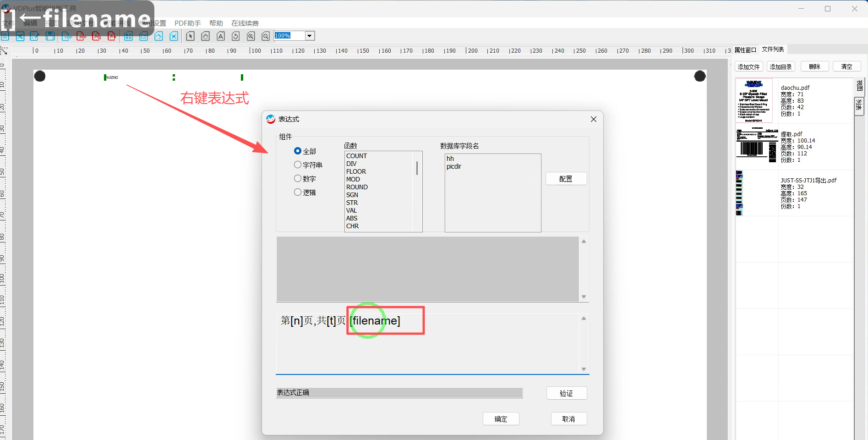This screenshot has height=440, width=868.
Task: Click the zoom out magnifier icon
Action: pyautogui.click(x=266, y=36)
